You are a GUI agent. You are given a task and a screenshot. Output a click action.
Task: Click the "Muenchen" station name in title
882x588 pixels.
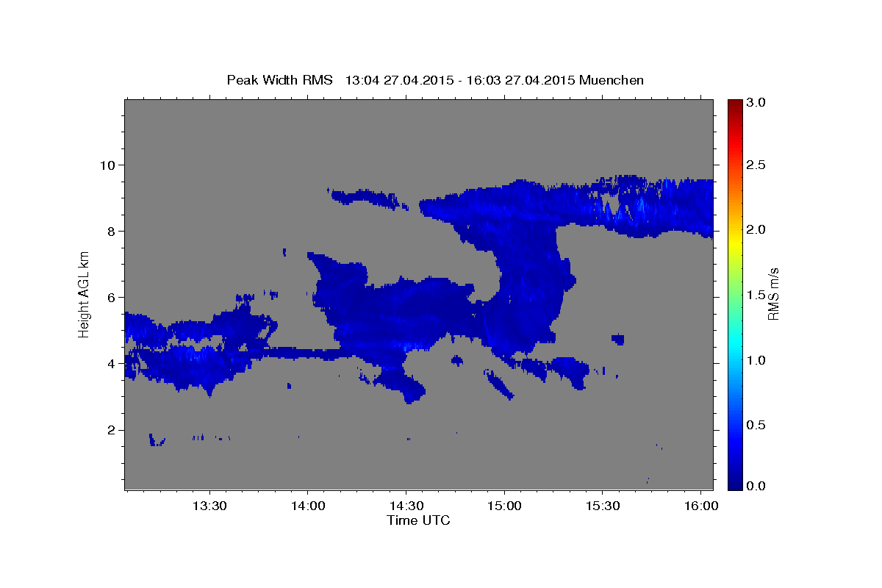tap(612, 80)
